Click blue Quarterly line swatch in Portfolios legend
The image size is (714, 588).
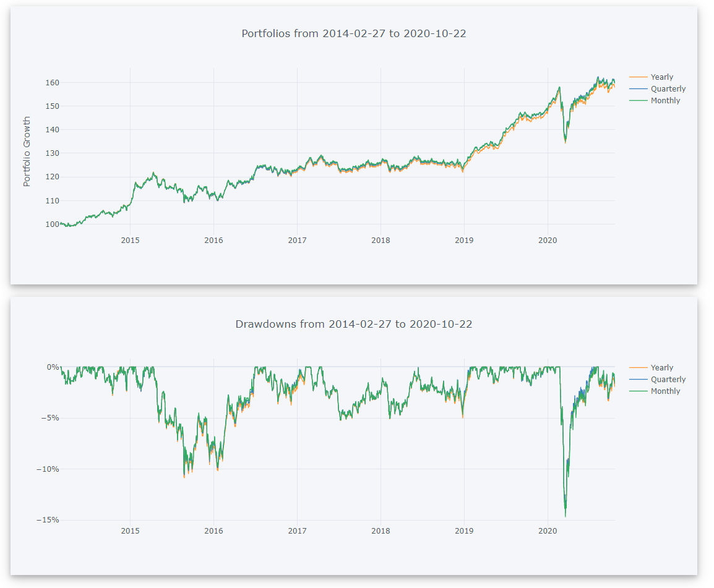[638, 89]
